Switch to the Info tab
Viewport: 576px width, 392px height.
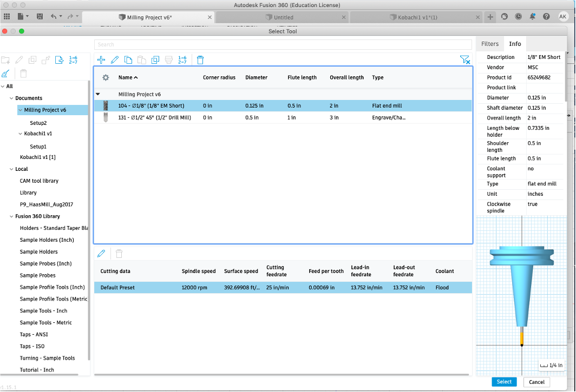click(515, 44)
